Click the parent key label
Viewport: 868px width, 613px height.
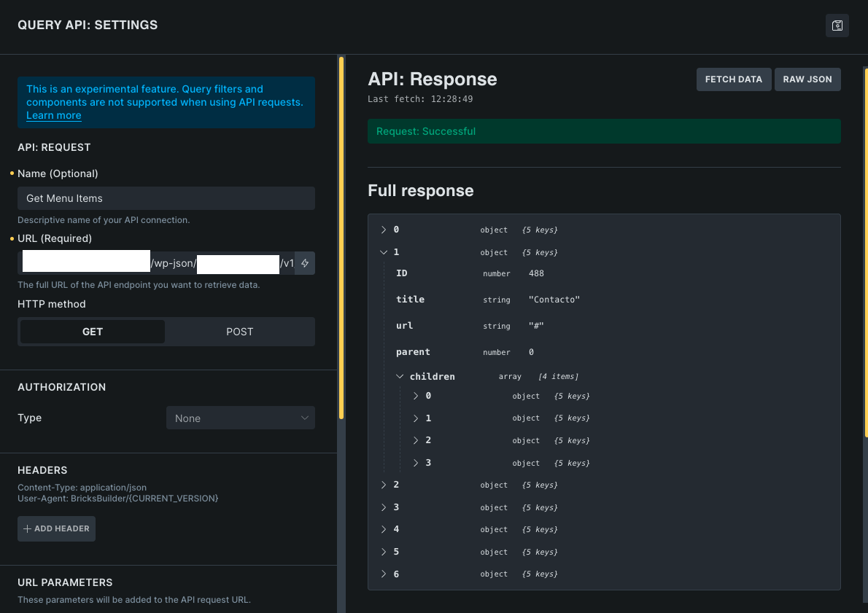coord(413,352)
